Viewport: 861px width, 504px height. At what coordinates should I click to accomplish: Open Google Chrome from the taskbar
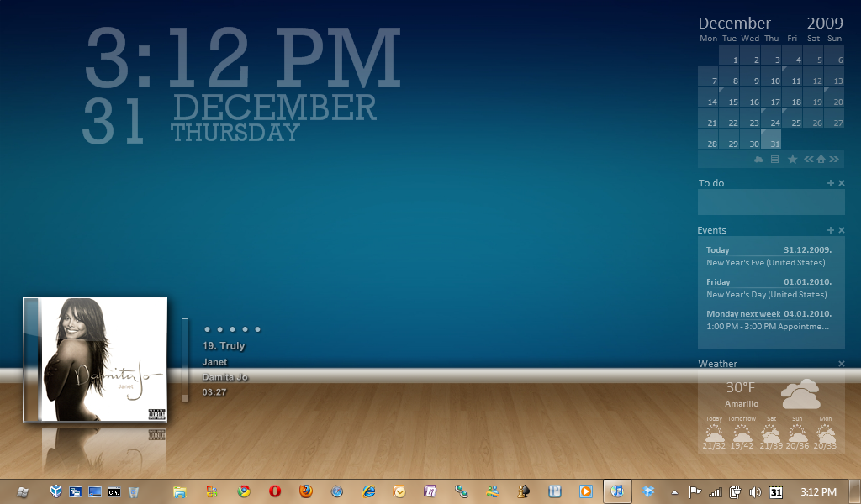(x=244, y=492)
